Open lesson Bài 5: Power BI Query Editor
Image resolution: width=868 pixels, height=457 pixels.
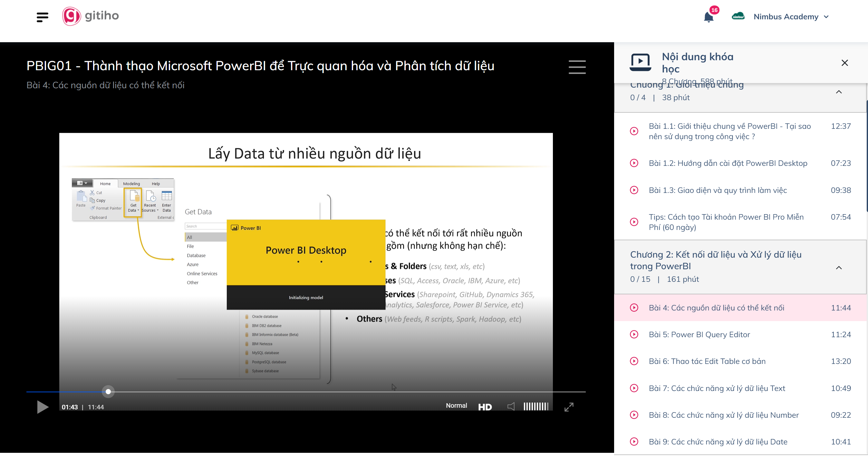699,334
